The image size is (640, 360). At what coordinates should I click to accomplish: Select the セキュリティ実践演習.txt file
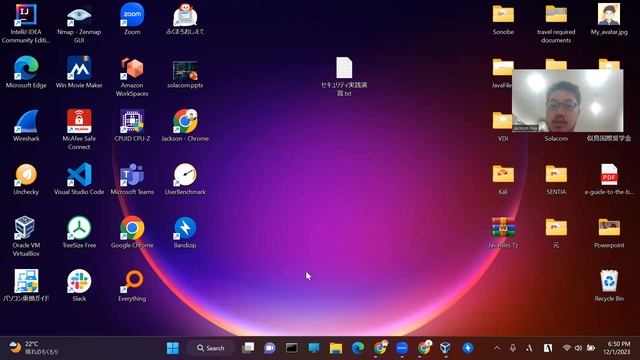point(344,68)
